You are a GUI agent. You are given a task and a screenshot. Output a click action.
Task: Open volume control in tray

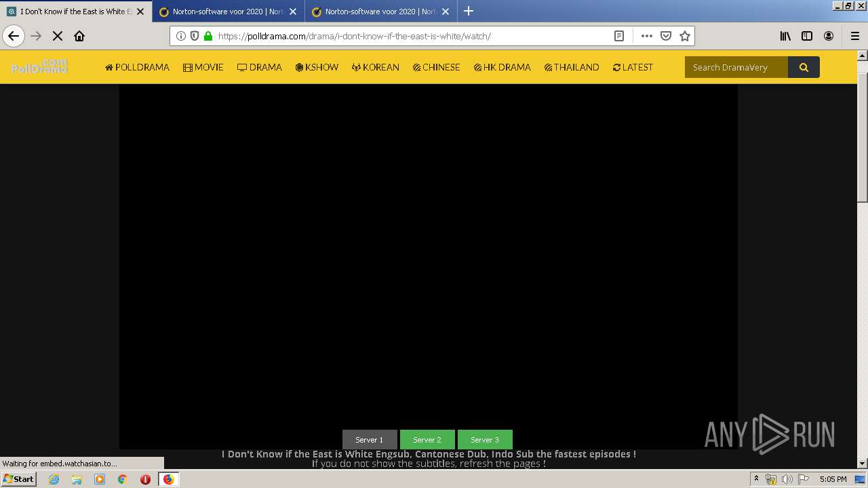[x=787, y=479]
